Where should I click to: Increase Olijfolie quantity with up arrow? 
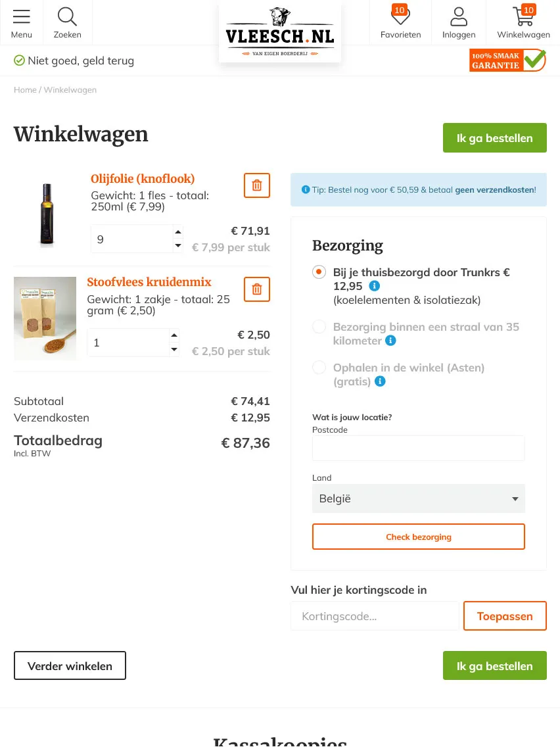(177, 231)
